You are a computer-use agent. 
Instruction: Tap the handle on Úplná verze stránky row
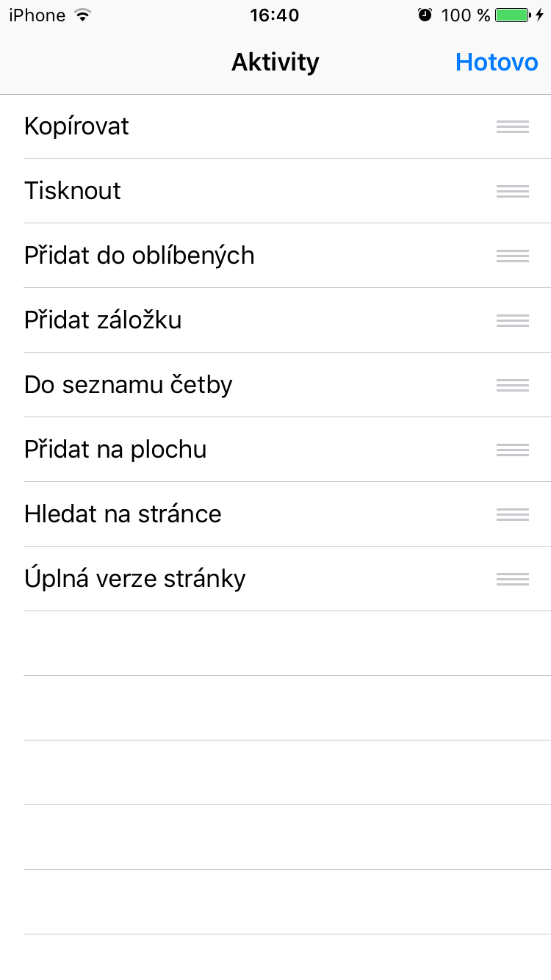(x=513, y=579)
